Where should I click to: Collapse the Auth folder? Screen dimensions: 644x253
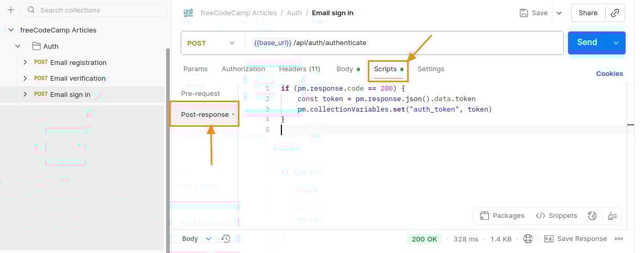[x=18, y=46]
